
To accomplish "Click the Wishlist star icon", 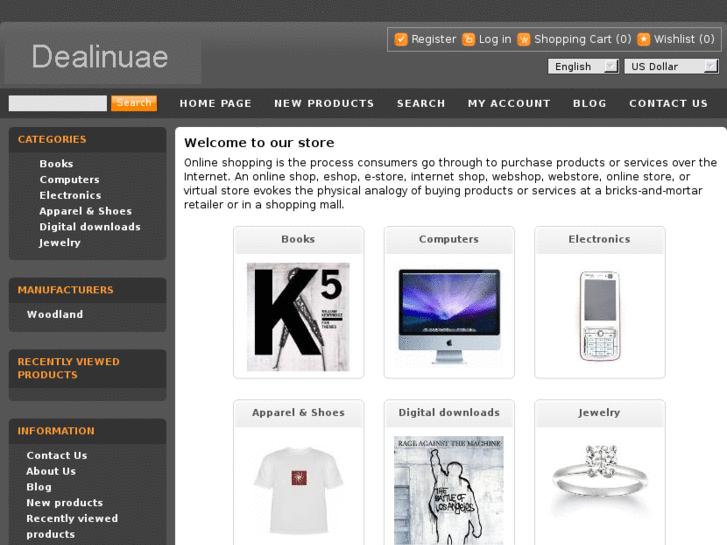I will click(x=644, y=39).
